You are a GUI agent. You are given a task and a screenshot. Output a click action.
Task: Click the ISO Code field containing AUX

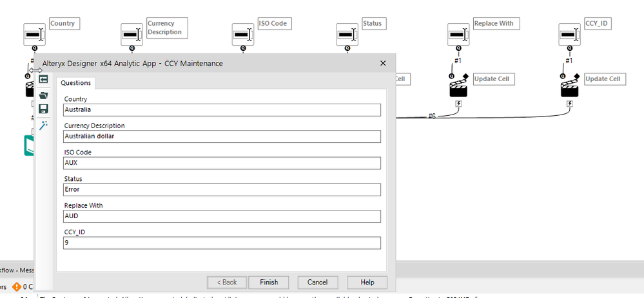point(222,163)
